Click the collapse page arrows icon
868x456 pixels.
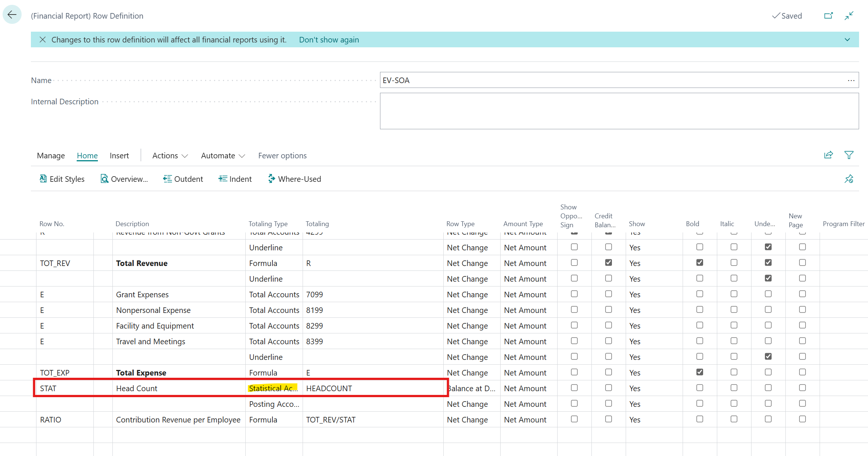[x=849, y=16]
